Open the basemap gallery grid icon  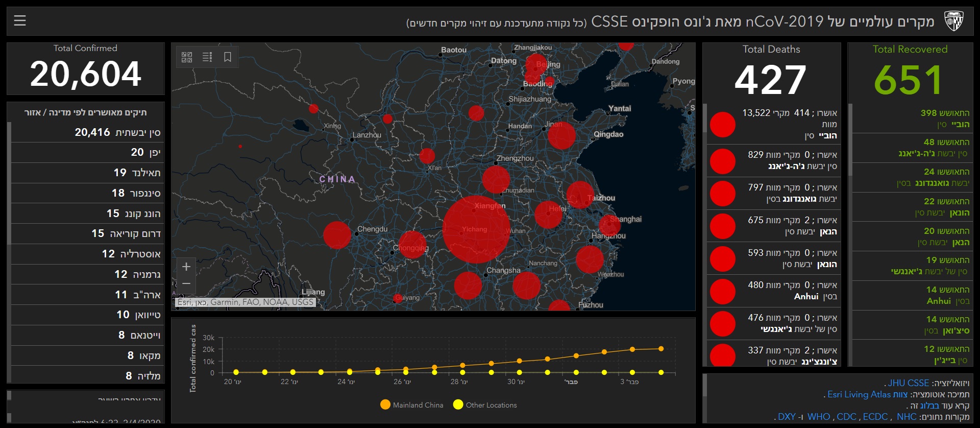187,57
